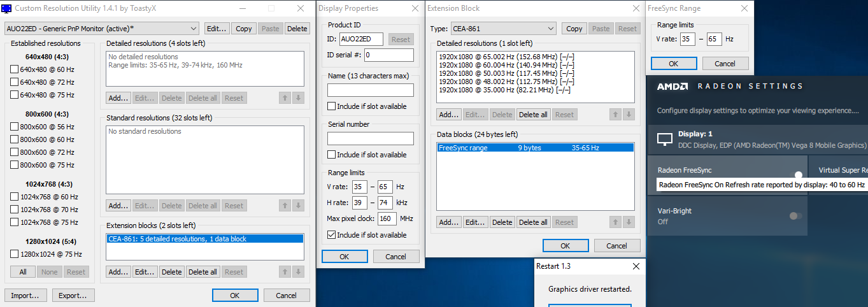Copy the monitor settings in CRU
868x307 pixels.
[x=244, y=29]
